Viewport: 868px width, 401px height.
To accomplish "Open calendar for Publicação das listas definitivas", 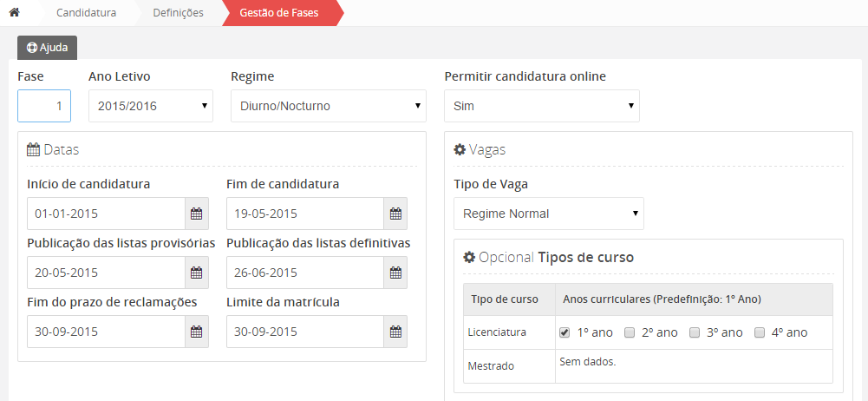I will coord(395,273).
